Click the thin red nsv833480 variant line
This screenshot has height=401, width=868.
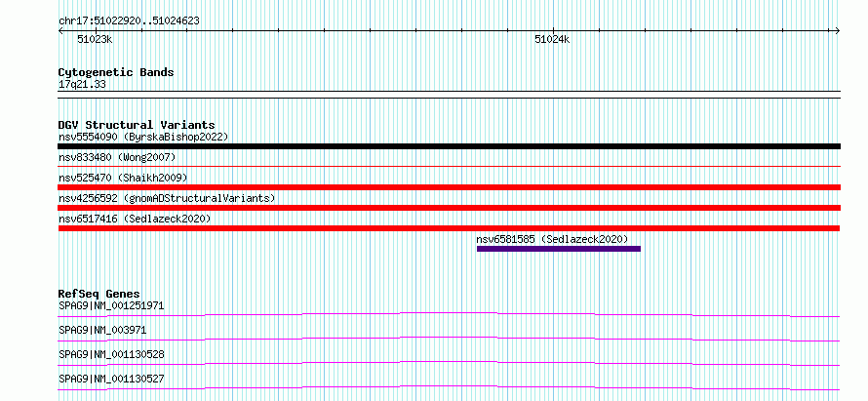coord(449,166)
